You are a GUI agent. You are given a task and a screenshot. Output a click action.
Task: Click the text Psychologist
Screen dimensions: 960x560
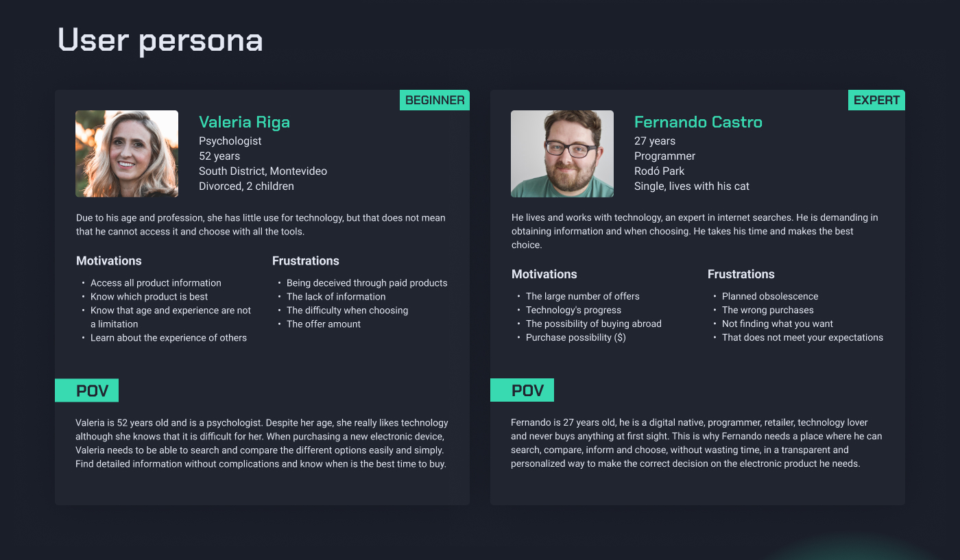tap(230, 141)
